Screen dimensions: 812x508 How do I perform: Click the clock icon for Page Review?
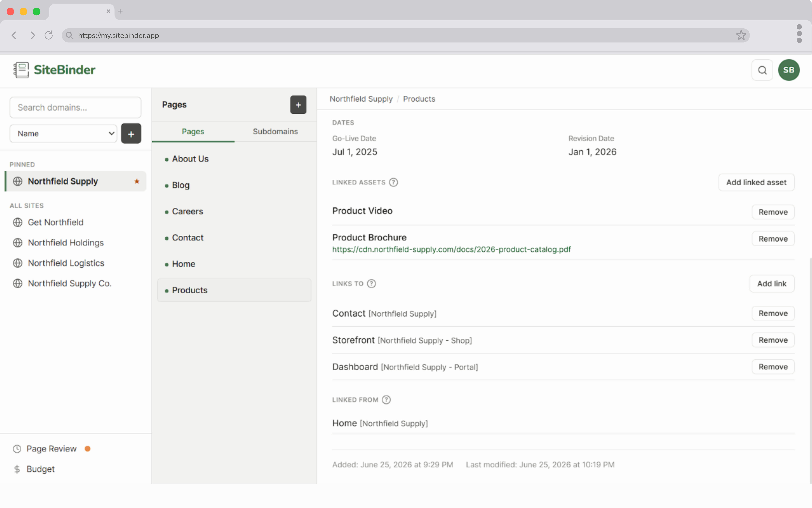pyautogui.click(x=17, y=449)
